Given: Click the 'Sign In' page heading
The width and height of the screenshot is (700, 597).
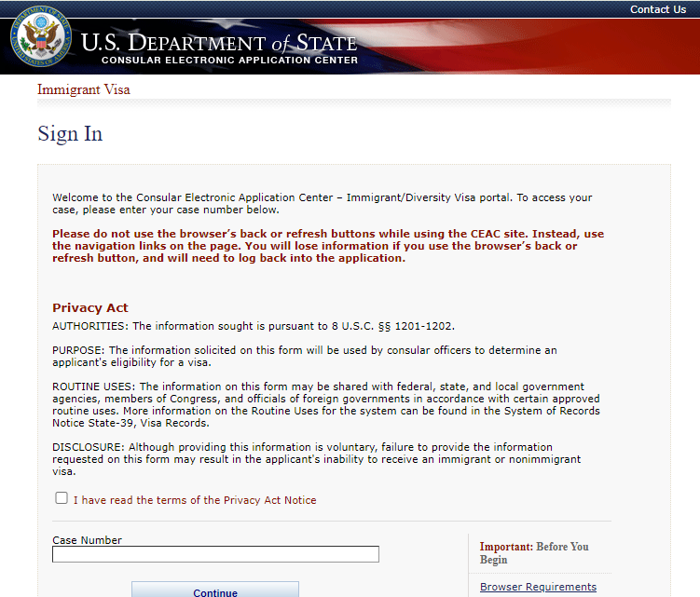Looking at the screenshot, I should coord(70,133).
